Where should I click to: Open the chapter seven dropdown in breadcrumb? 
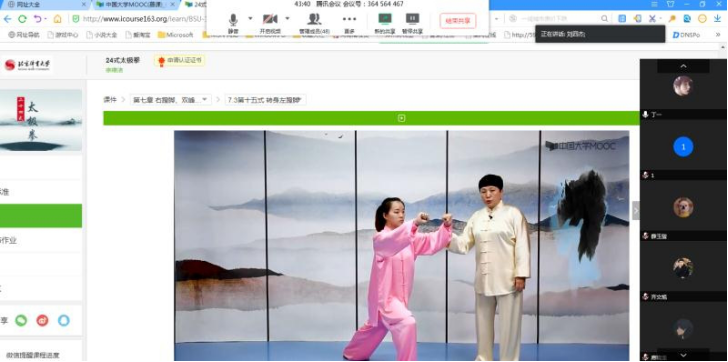tap(170, 100)
